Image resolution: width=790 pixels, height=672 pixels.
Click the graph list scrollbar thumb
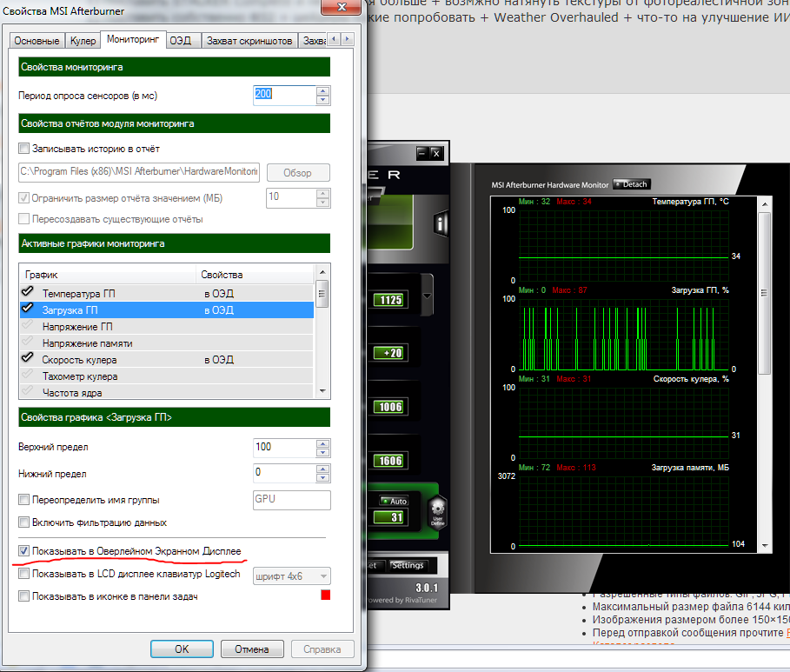(322, 293)
